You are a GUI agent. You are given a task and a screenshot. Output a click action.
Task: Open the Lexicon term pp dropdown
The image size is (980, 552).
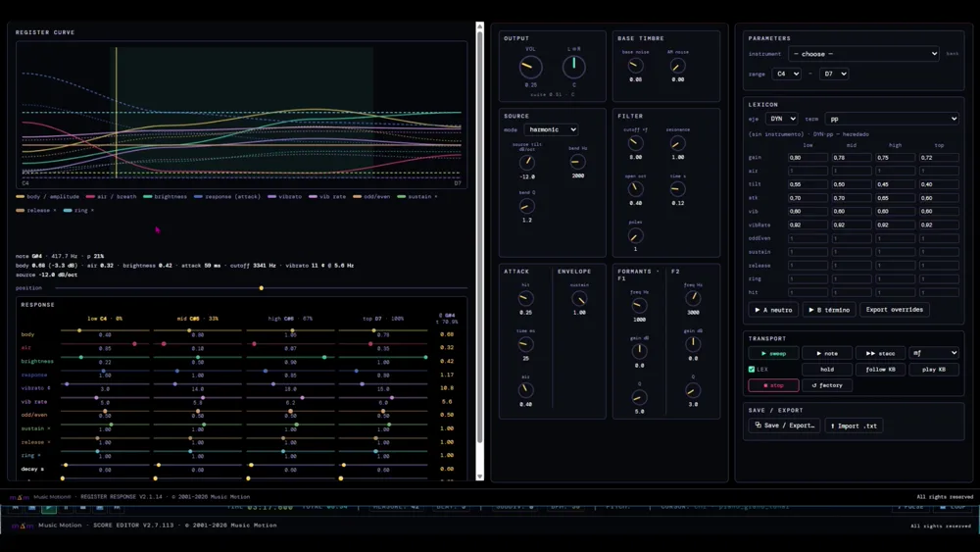click(892, 119)
